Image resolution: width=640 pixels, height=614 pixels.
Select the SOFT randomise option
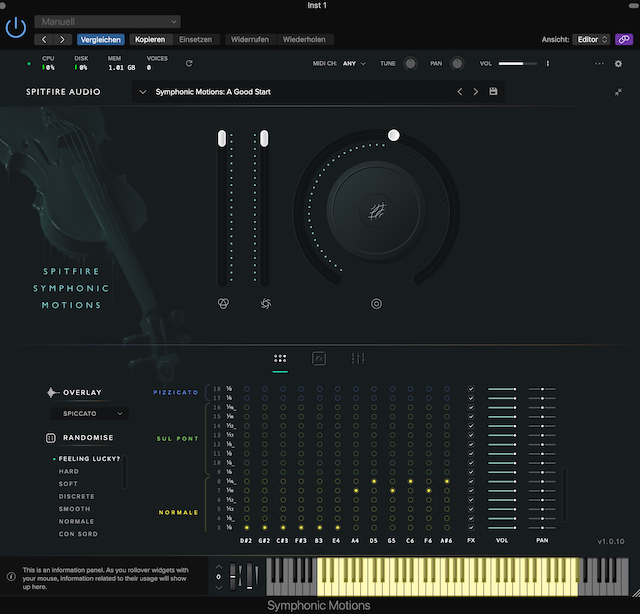(x=68, y=484)
